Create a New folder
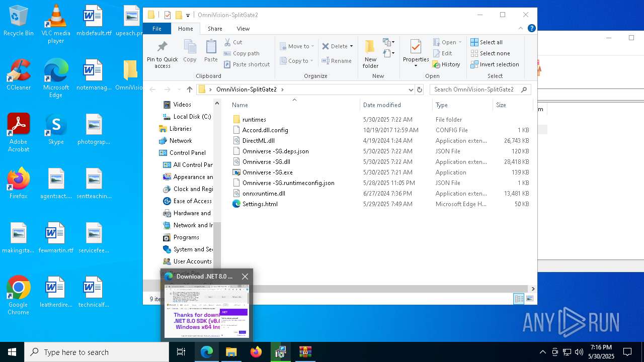 point(370,54)
